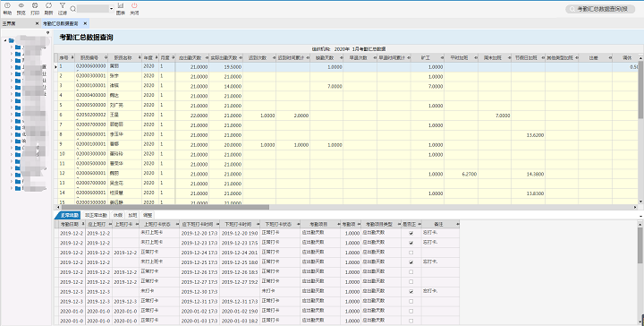Switch to the 非正常出勤 tab
This screenshot has height=326, width=644.
click(x=96, y=216)
